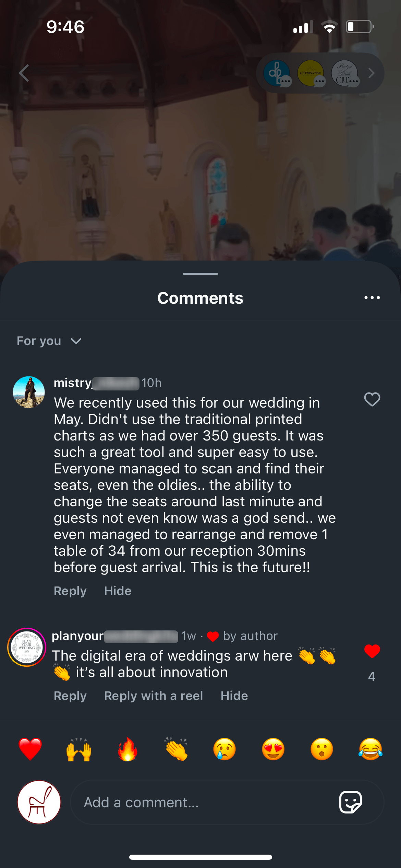The image size is (401, 868).
Task: Send the fire emoji reaction
Action: click(x=127, y=749)
